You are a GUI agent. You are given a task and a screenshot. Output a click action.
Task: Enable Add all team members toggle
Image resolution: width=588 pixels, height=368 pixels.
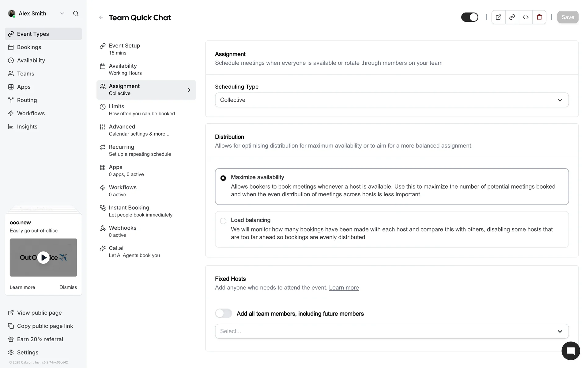pyautogui.click(x=224, y=313)
